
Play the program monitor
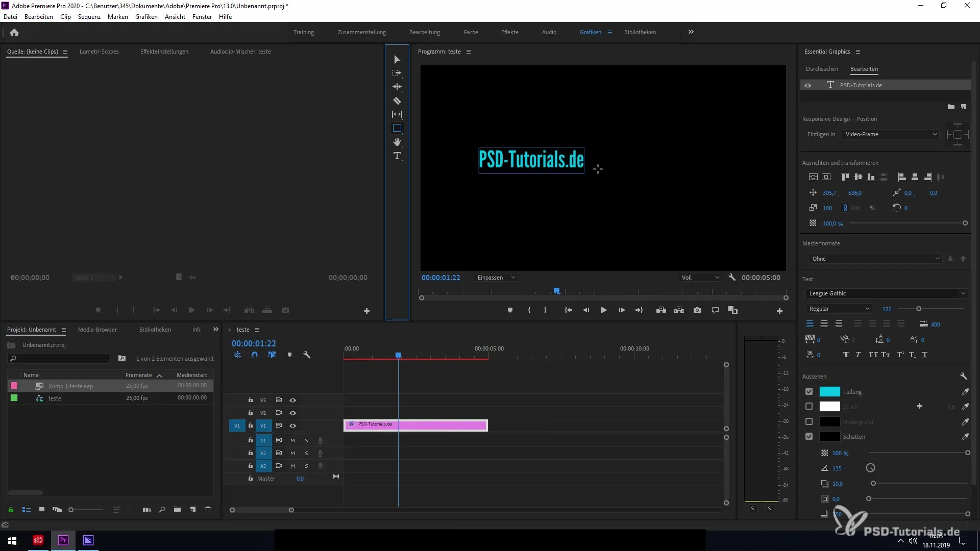603,310
